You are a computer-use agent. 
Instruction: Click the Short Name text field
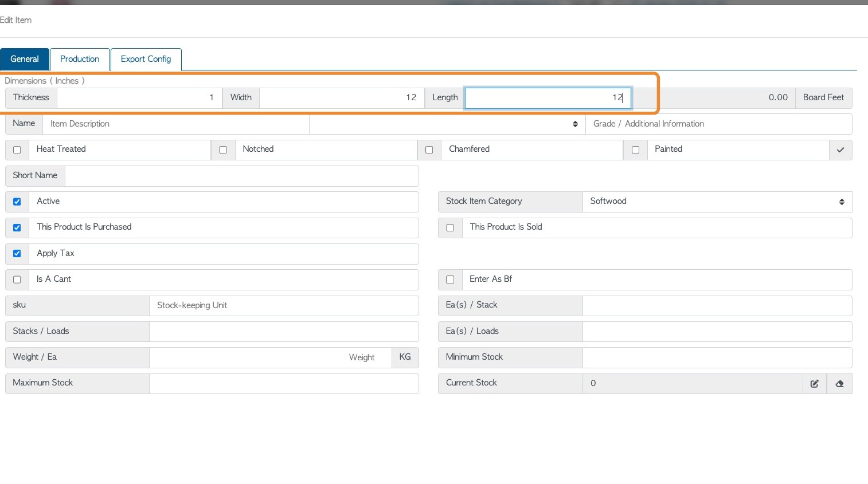(241, 176)
